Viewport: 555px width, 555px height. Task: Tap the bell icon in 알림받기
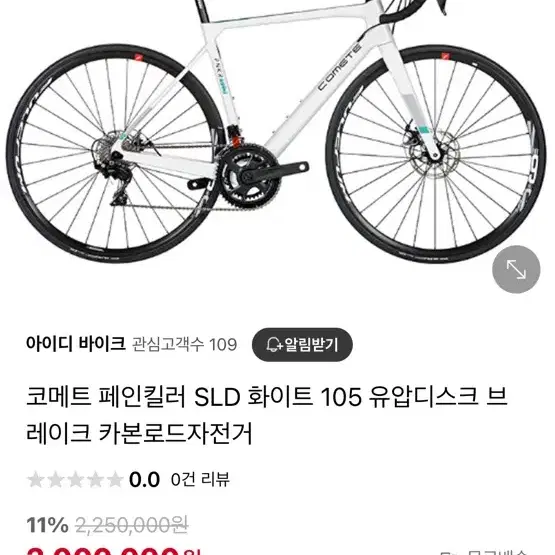[274, 344]
